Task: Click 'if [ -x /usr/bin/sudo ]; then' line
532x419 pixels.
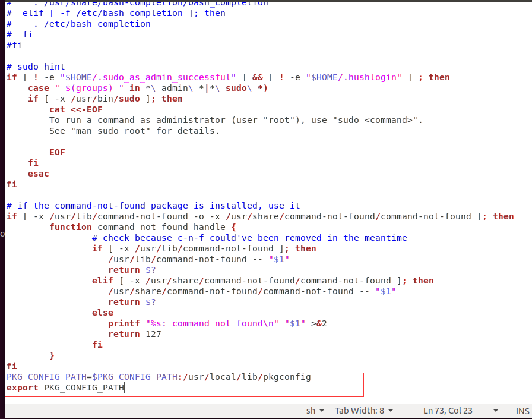Action: click(x=105, y=99)
